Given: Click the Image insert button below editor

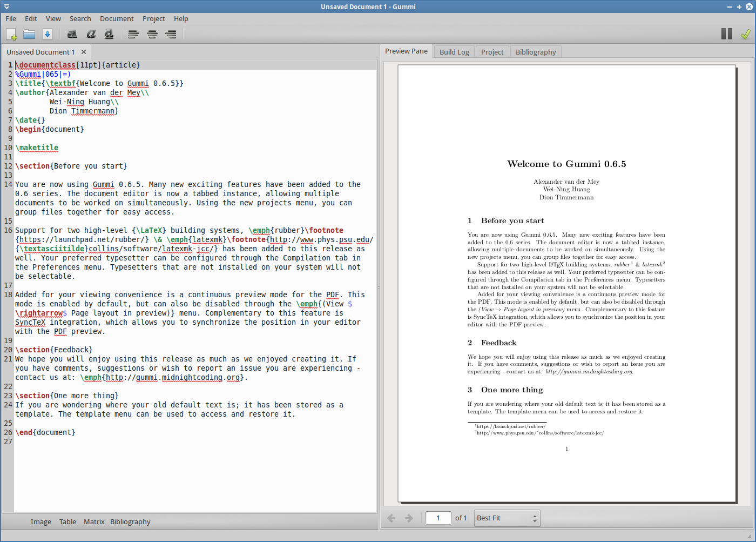Looking at the screenshot, I should (x=41, y=521).
